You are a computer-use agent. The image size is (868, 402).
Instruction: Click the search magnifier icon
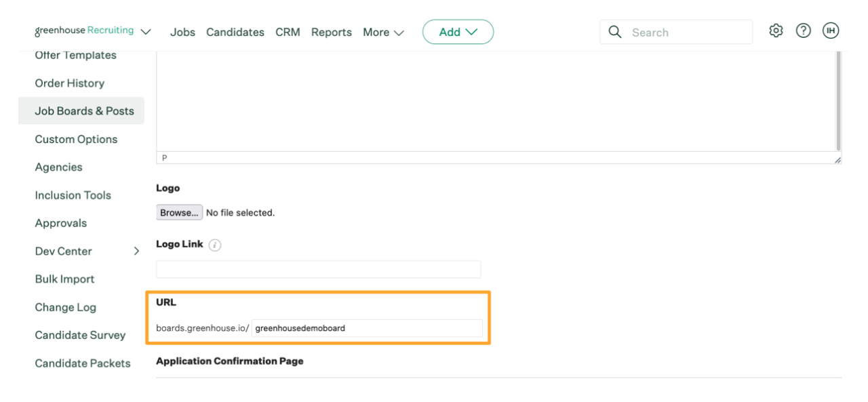615,32
